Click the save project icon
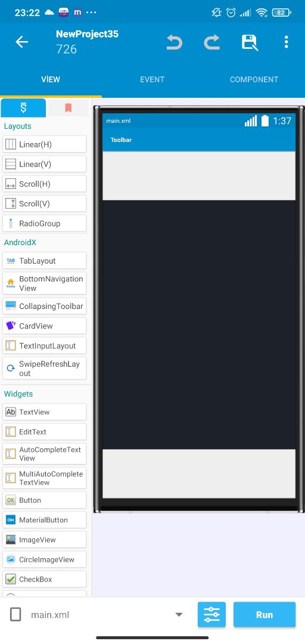The height and width of the screenshot is (644, 305). pyautogui.click(x=249, y=42)
